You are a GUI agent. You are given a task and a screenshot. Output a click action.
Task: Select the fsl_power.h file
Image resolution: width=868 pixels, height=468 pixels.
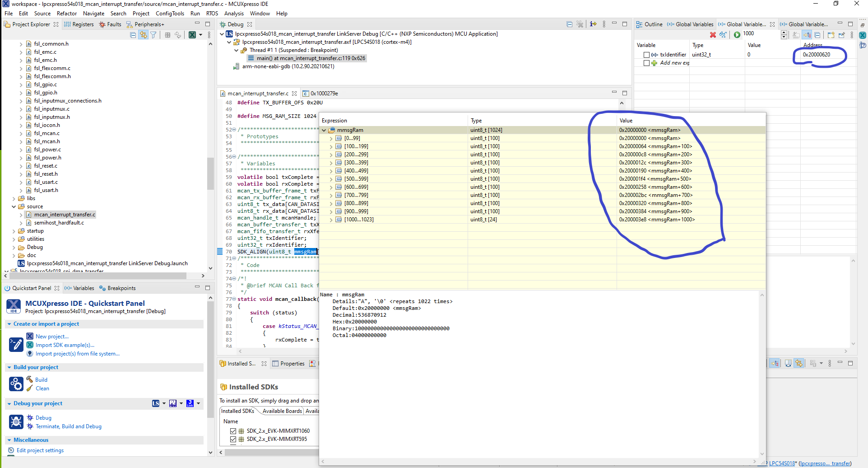tap(48, 158)
